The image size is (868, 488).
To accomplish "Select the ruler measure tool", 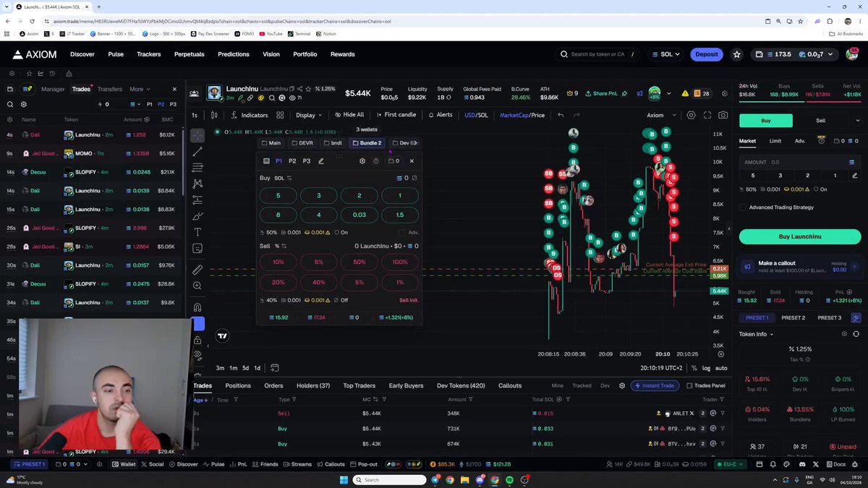I will pos(197,270).
